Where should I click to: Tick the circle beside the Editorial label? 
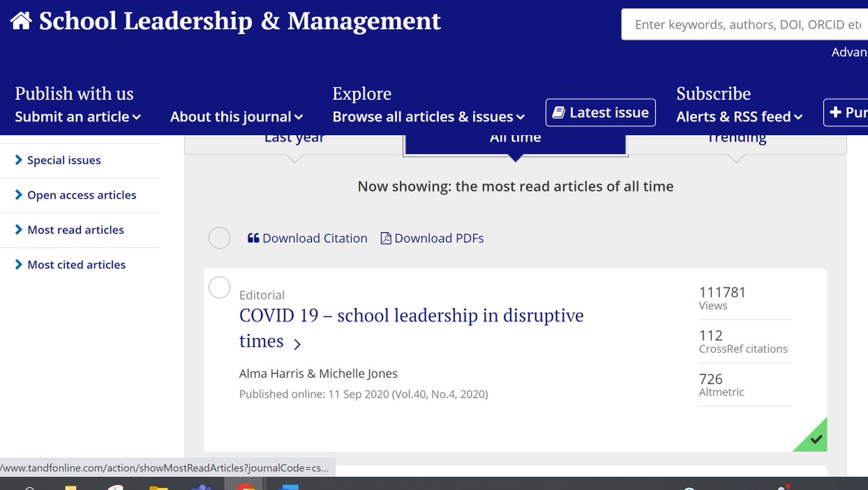click(x=219, y=287)
